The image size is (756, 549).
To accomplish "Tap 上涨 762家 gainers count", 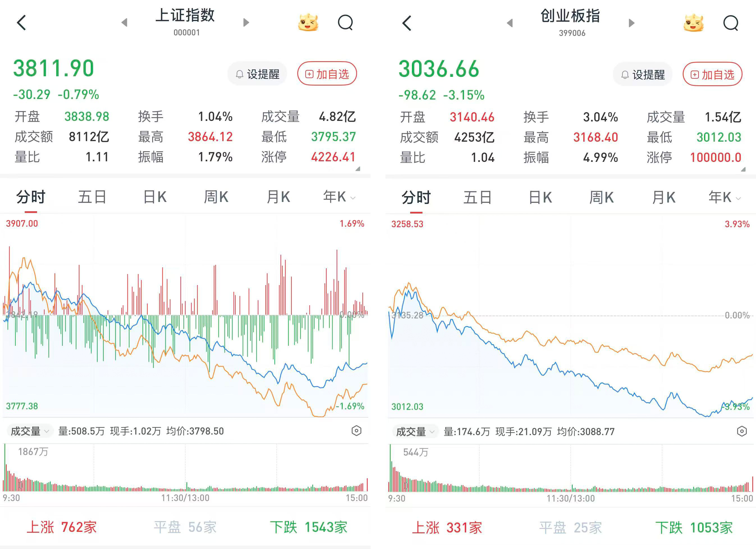I will click(62, 527).
